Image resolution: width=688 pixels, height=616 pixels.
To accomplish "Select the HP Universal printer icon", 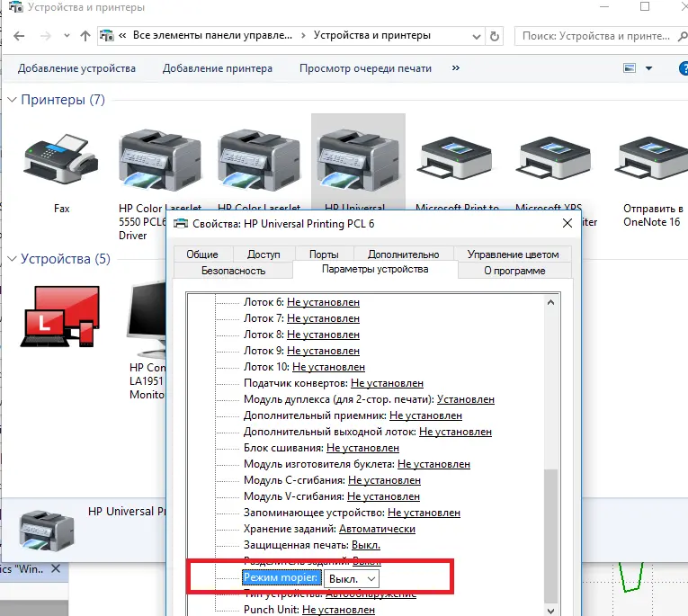I will pyautogui.click(x=358, y=161).
